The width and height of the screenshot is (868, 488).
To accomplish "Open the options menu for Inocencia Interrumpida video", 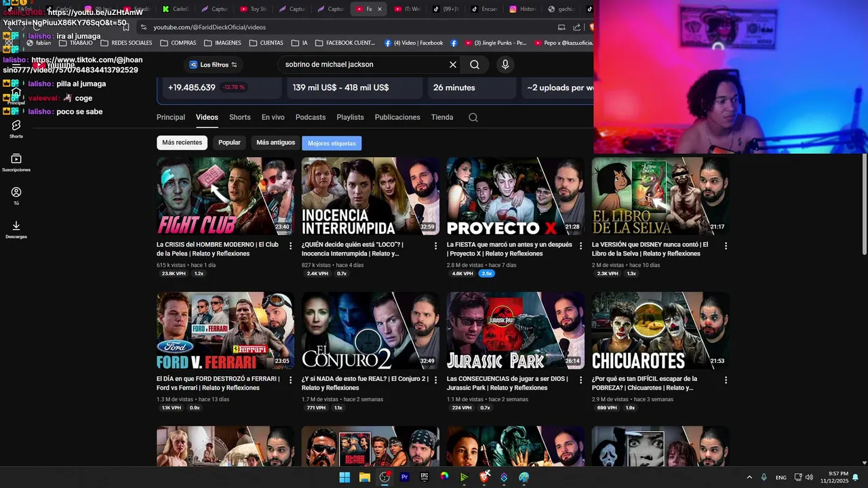I will pyautogui.click(x=435, y=246).
